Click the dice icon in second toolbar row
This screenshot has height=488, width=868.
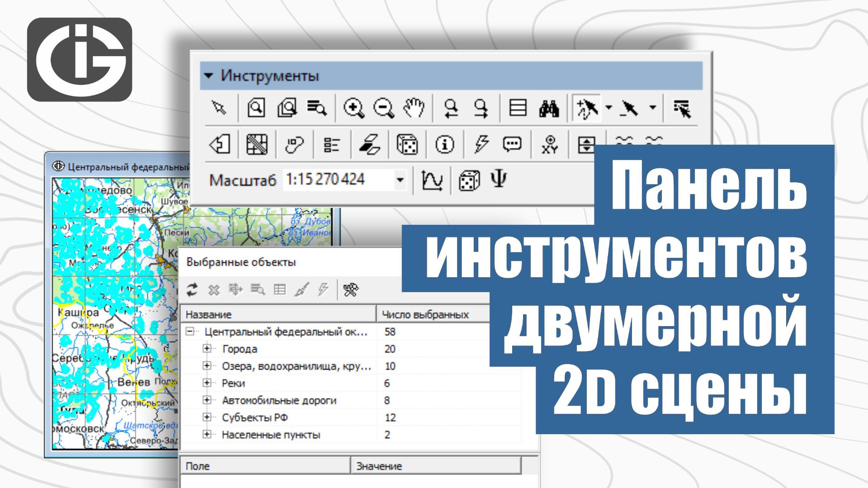(x=406, y=145)
